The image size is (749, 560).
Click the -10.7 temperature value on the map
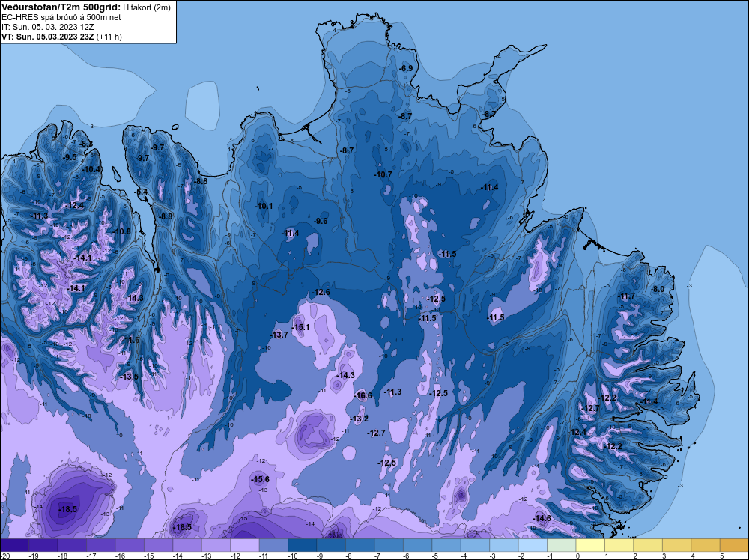[383, 174]
